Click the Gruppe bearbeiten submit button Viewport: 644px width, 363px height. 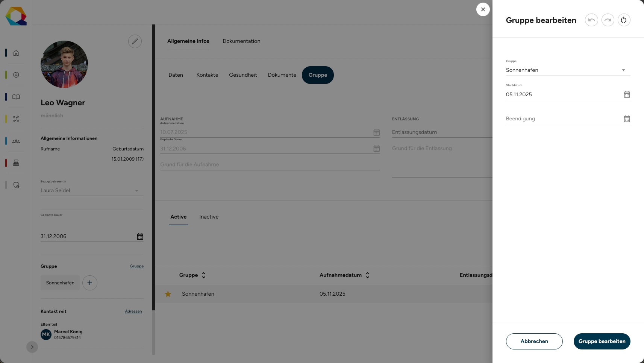[602, 341]
